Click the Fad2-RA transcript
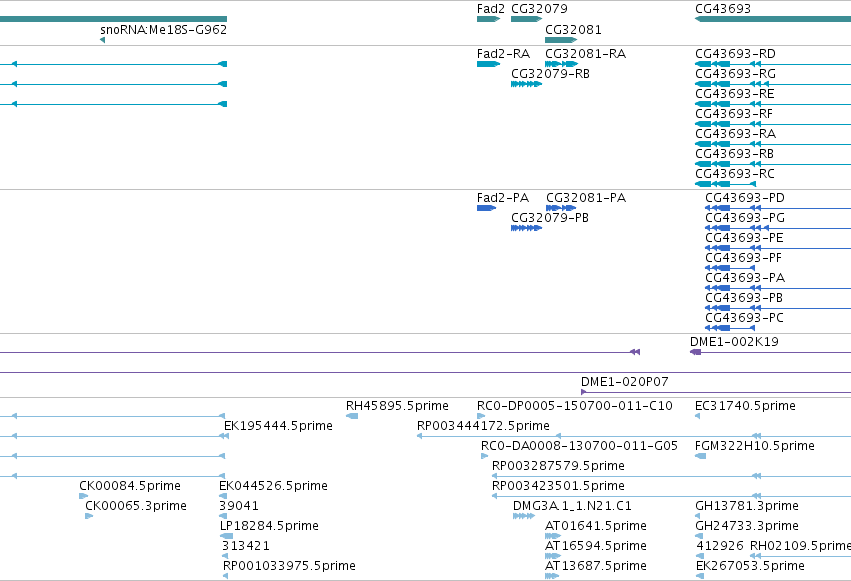Image resolution: width=851 pixels, height=581 pixels. click(488, 64)
